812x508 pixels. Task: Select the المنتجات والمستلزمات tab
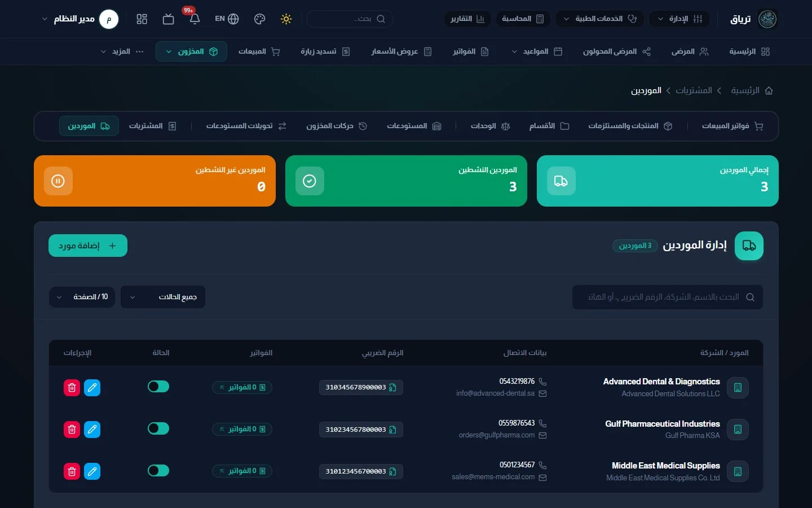point(630,126)
